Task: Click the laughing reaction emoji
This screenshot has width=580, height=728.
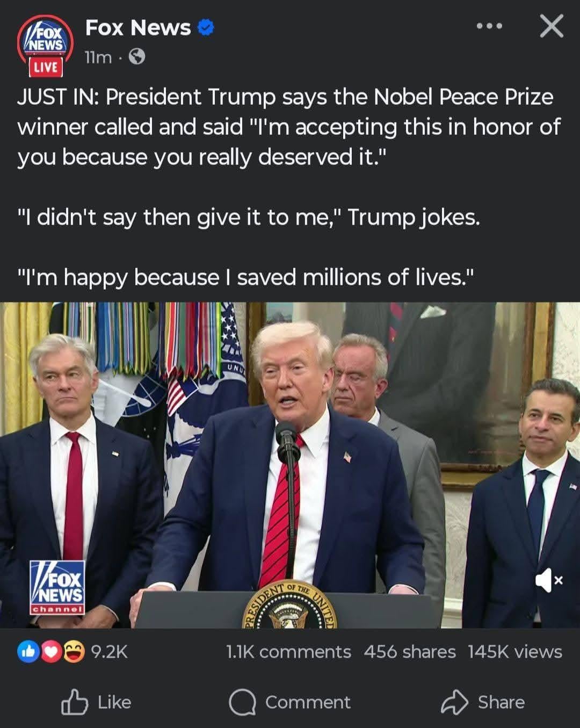Action: pos(74,652)
